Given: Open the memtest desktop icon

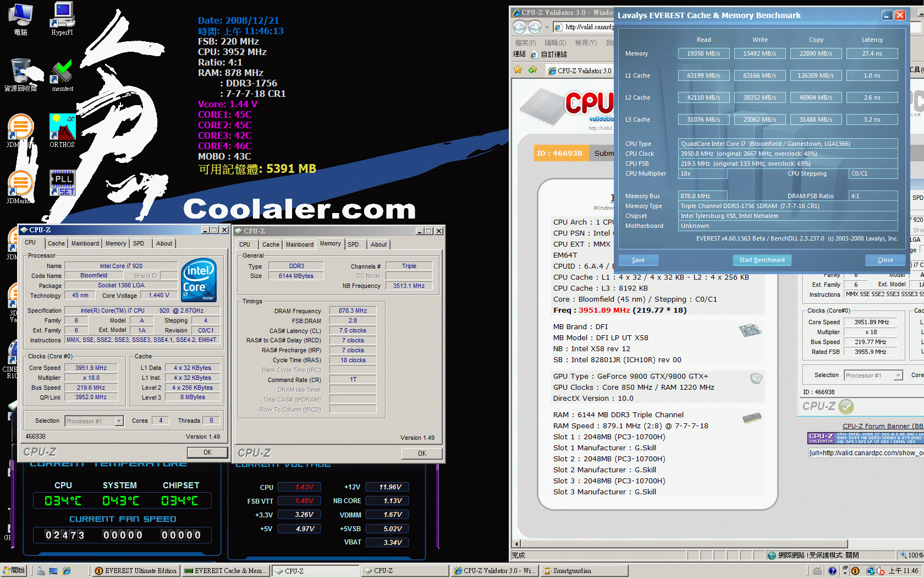Looking at the screenshot, I should (x=62, y=75).
